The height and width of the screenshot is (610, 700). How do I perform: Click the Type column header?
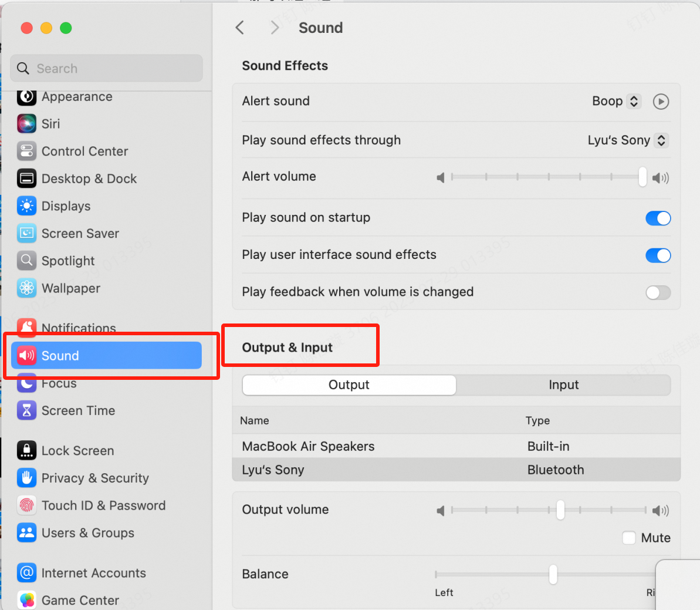coord(537,420)
